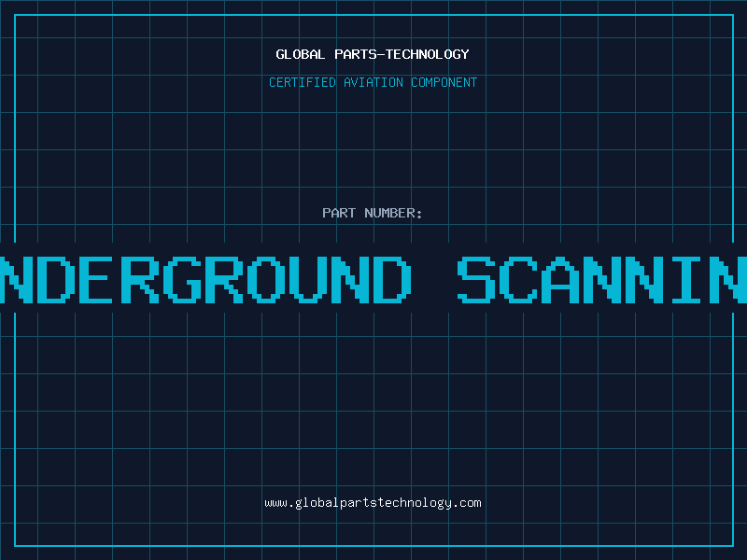
Task: Open the www.globalpartstechnology.com link
Action: pyautogui.click(x=373, y=502)
